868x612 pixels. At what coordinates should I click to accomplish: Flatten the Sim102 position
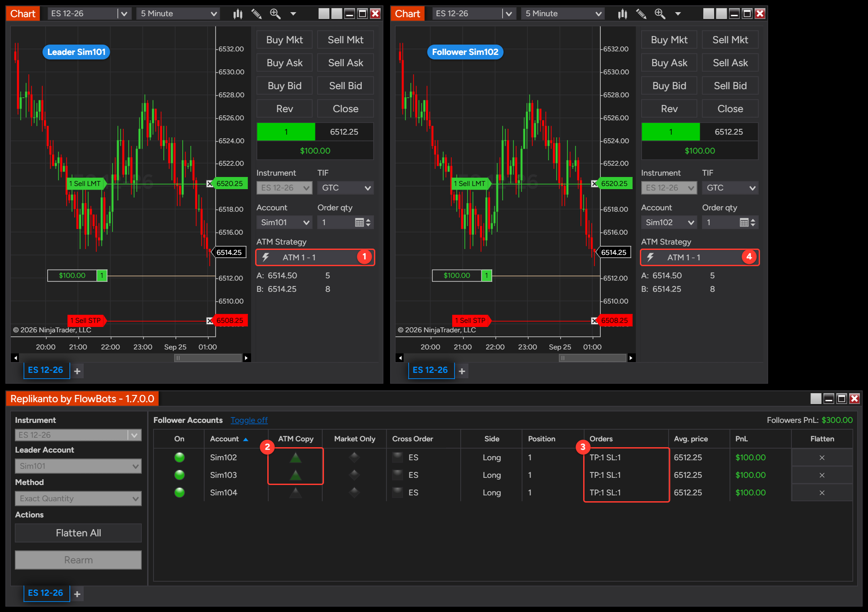pos(822,458)
